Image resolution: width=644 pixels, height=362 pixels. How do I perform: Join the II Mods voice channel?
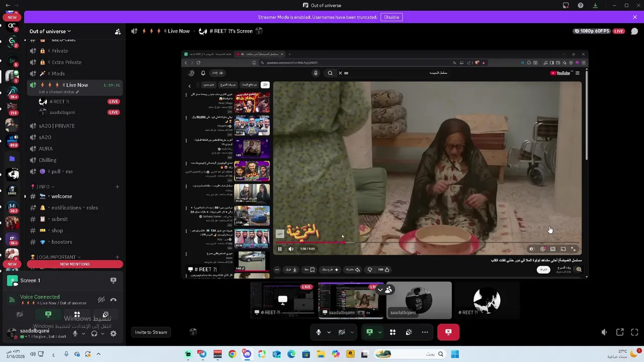[75, 73]
